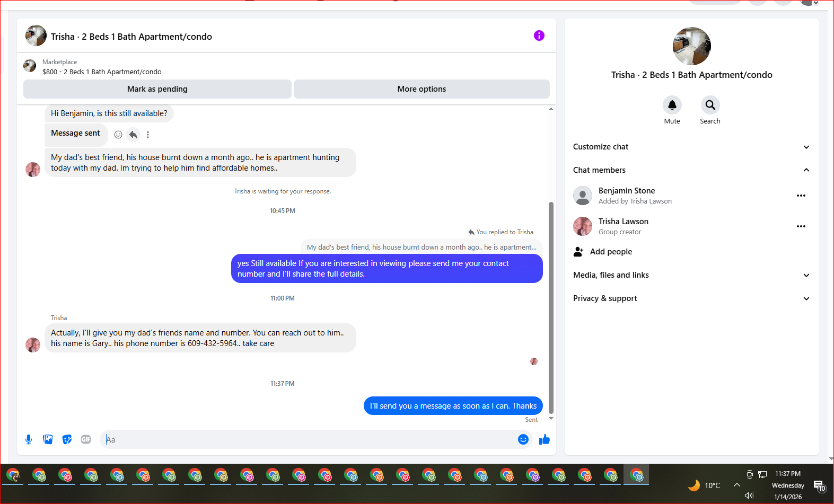
Task: Expand Media, files and links
Action: [x=691, y=275]
